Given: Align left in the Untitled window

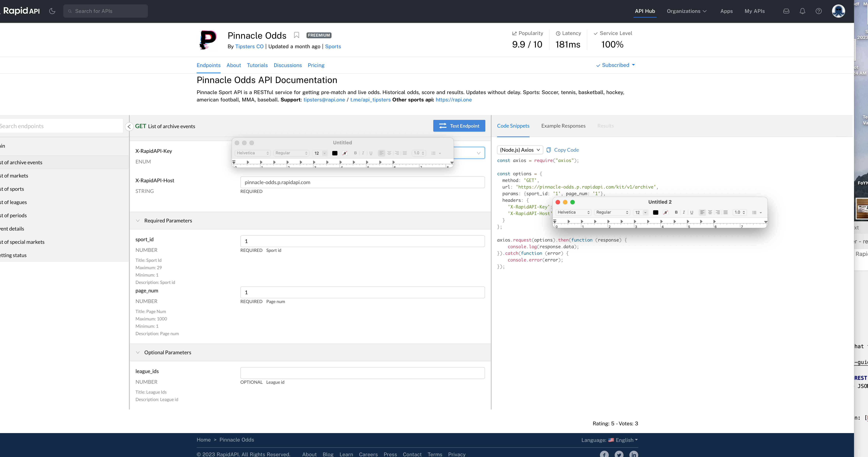Looking at the screenshot, I should point(381,153).
